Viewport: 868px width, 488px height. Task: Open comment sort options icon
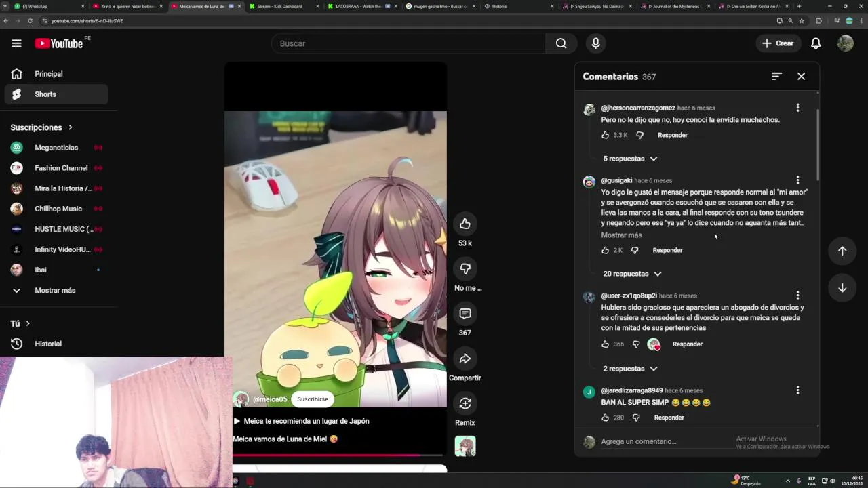[776, 77]
